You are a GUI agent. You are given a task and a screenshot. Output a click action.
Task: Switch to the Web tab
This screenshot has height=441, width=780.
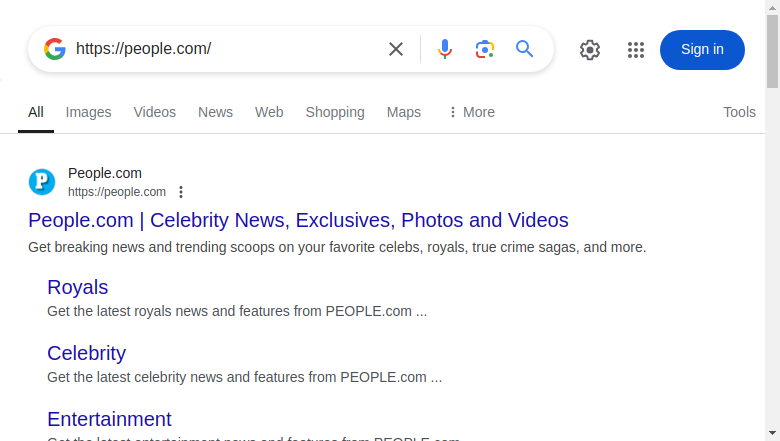[x=269, y=112]
